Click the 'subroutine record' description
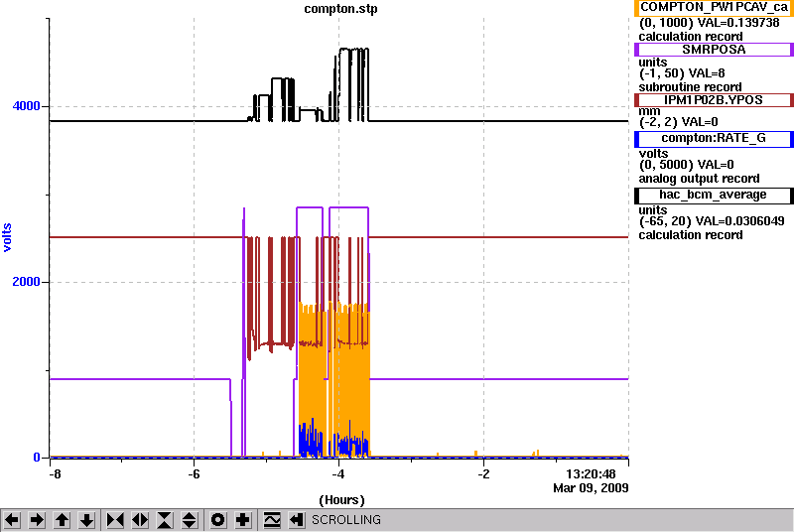 click(x=690, y=87)
